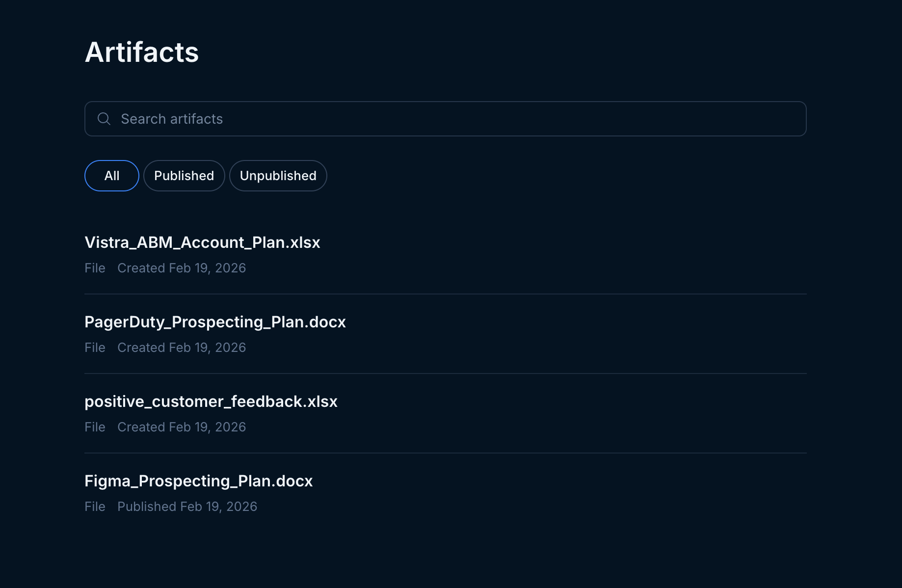The height and width of the screenshot is (588, 902).
Task: Open PagerDuty_Prospecting_Plan.docx
Action: coord(215,322)
